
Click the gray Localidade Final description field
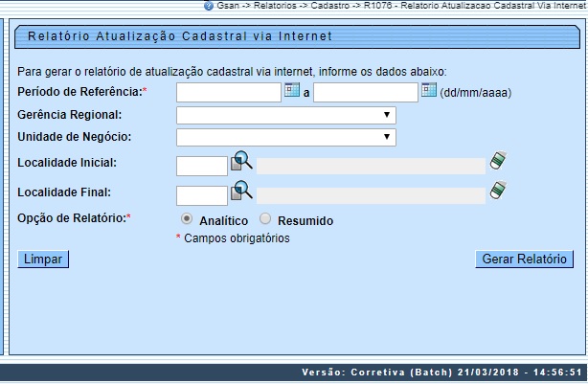pos(371,195)
